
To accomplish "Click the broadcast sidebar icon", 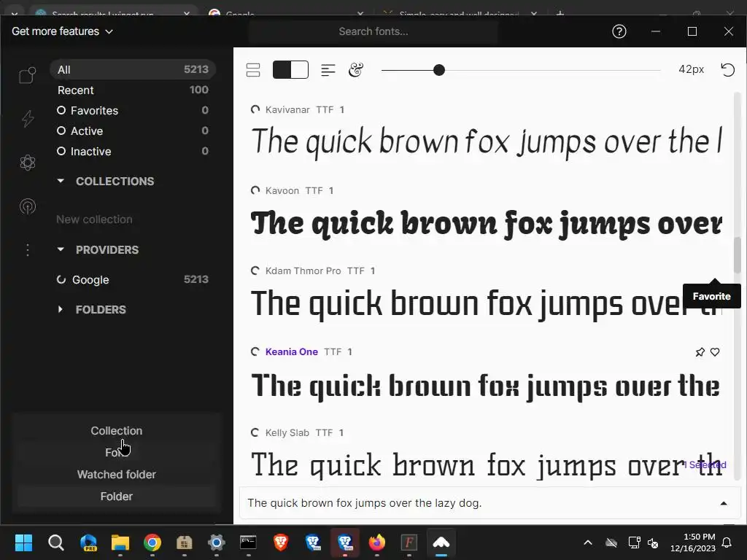I will (28, 206).
